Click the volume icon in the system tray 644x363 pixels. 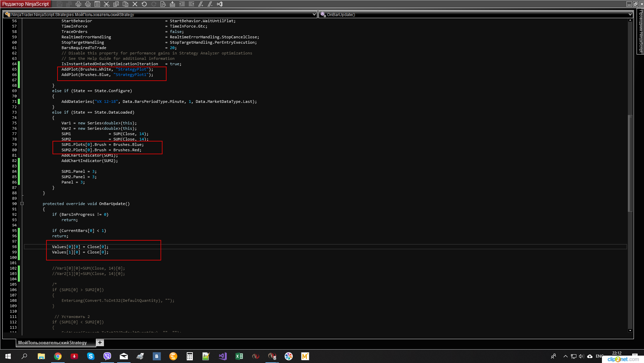581,356
